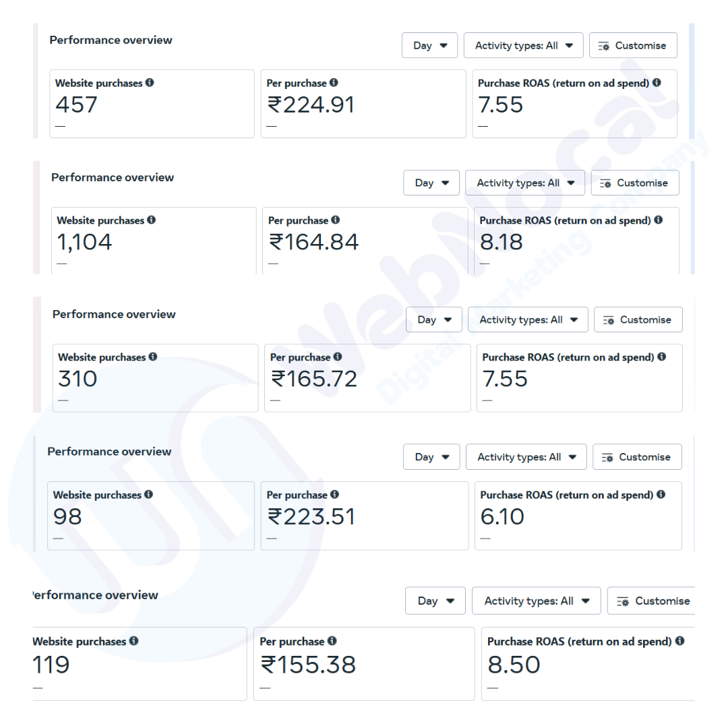Open Day dropdown in the 310 purchases panel
Screen dimensions: 728x728
pos(433,320)
